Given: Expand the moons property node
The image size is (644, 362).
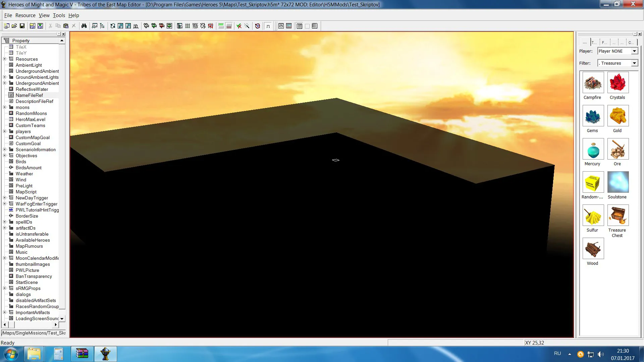Looking at the screenshot, I should point(5,107).
